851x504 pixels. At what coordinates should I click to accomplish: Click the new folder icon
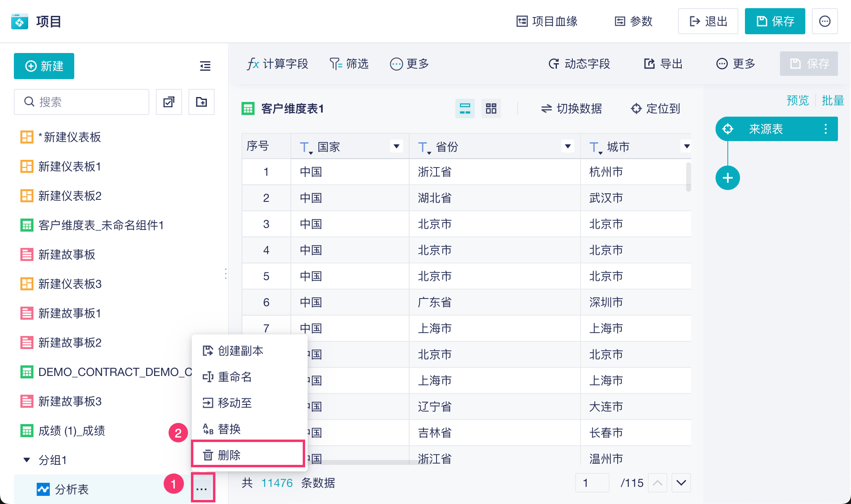coord(202,102)
